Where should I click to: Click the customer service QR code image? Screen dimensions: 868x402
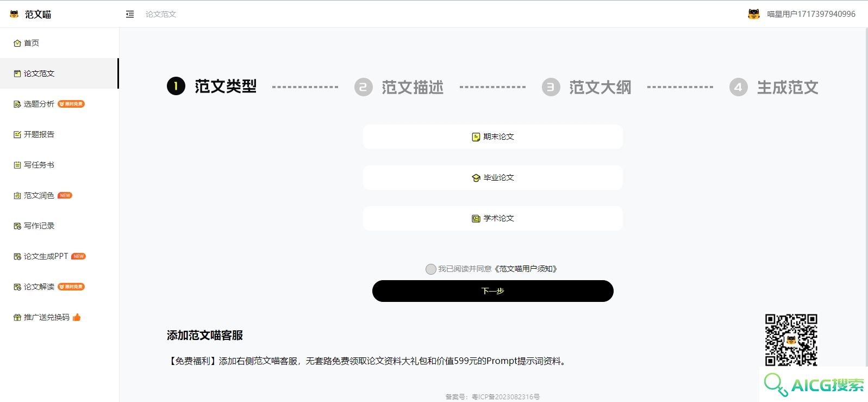[x=791, y=339]
